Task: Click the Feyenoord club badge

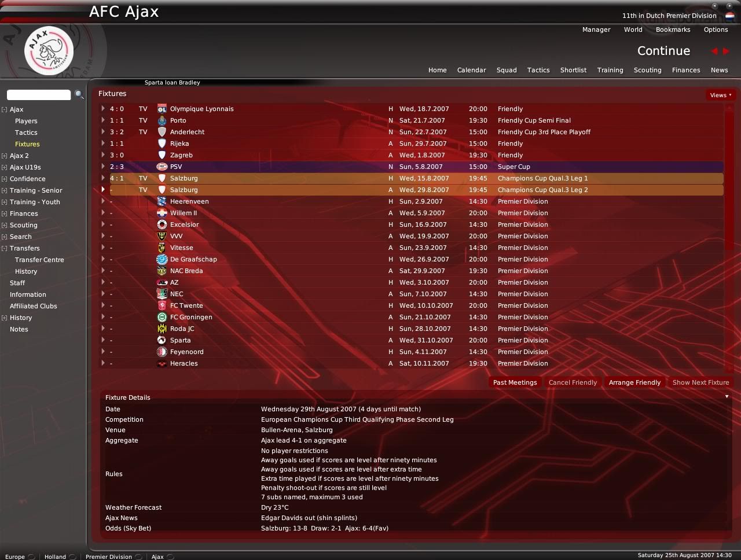Action: (162, 352)
